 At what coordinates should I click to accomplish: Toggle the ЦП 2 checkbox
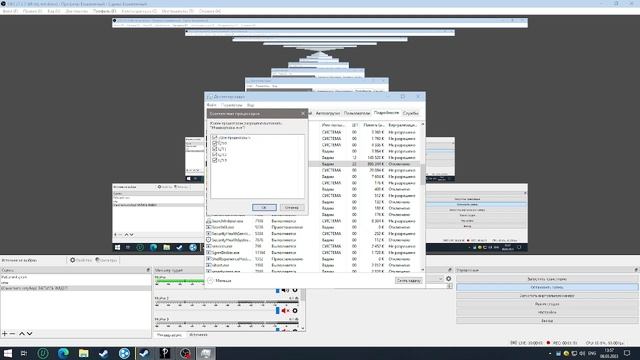tap(215, 155)
